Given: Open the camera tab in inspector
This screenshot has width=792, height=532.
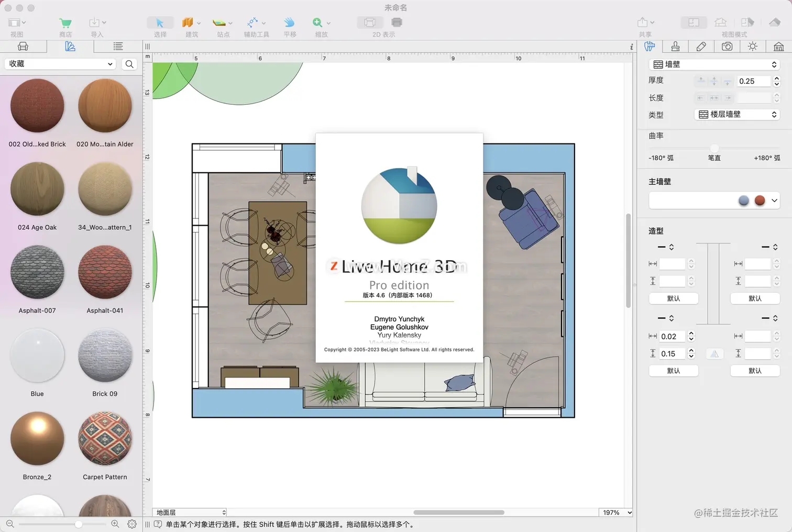Looking at the screenshot, I should [727, 47].
